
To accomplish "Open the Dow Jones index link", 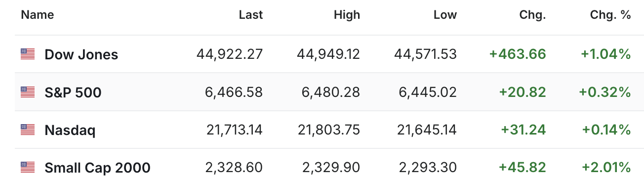I will pyautogui.click(x=81, y=54).
